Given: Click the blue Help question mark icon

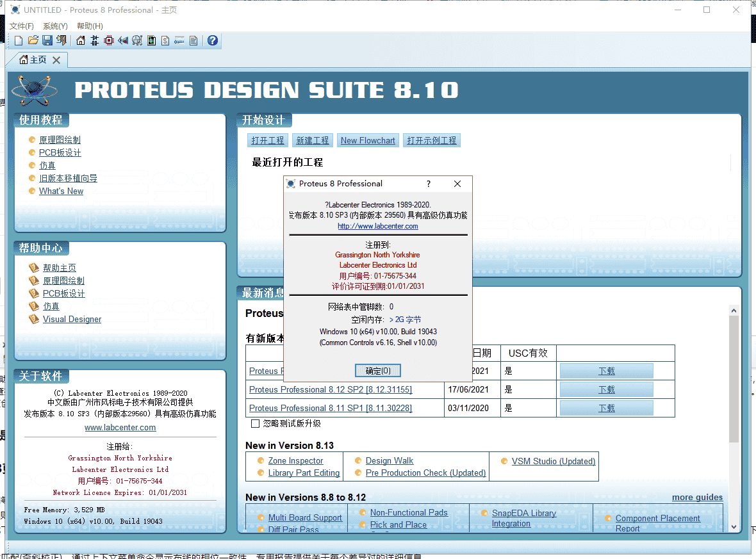Looking at the screenshot, I should (x=213, y=41).
